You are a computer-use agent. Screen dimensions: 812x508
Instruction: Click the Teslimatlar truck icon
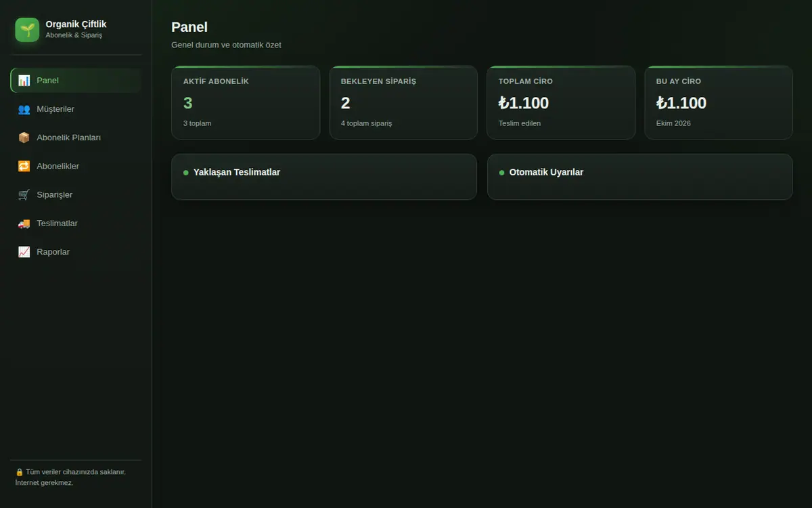[x=24, y=223]
